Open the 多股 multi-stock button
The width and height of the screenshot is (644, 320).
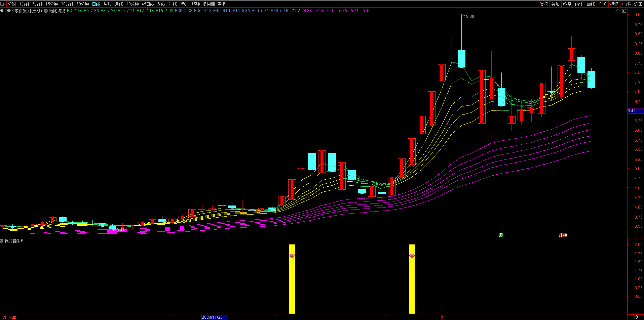(567, 4)
